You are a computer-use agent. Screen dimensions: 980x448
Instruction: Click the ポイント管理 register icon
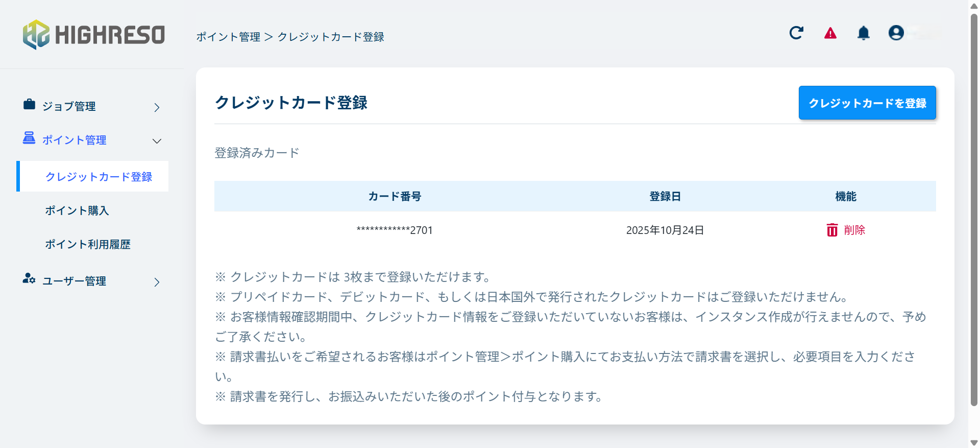[x=29, y=138]
